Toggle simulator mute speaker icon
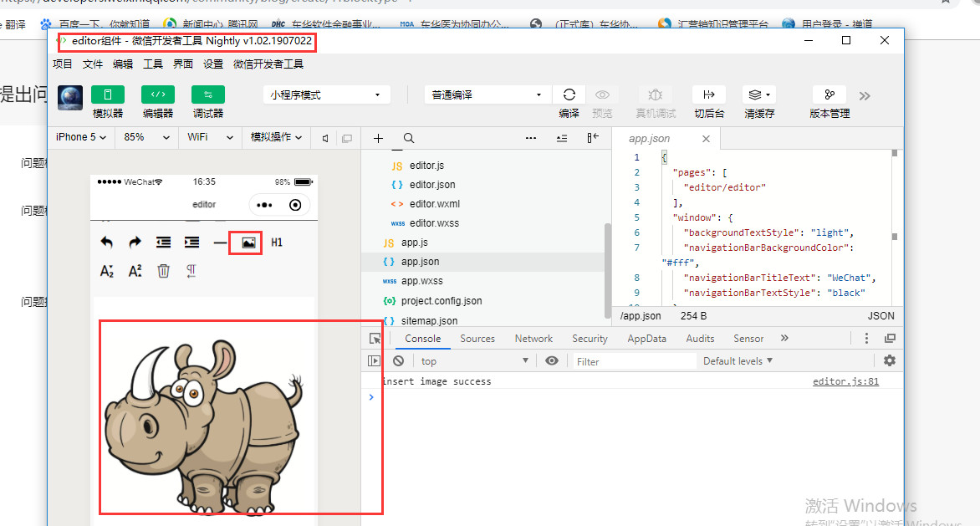Screen dimensions: 980x526 point(325,138)
